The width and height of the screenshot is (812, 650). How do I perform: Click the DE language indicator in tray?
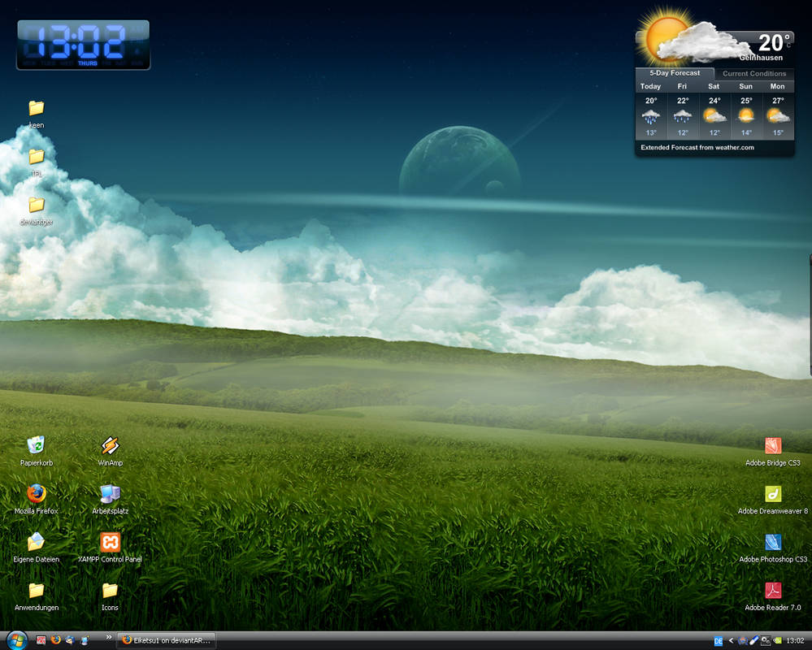(x=718, y=641)
